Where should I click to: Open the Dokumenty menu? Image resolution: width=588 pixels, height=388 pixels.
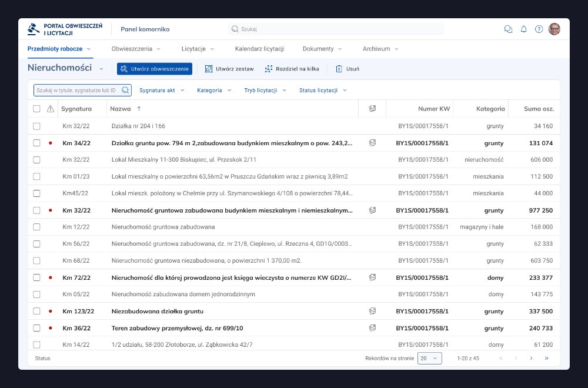pyautogui.click(x=322, y=49)
